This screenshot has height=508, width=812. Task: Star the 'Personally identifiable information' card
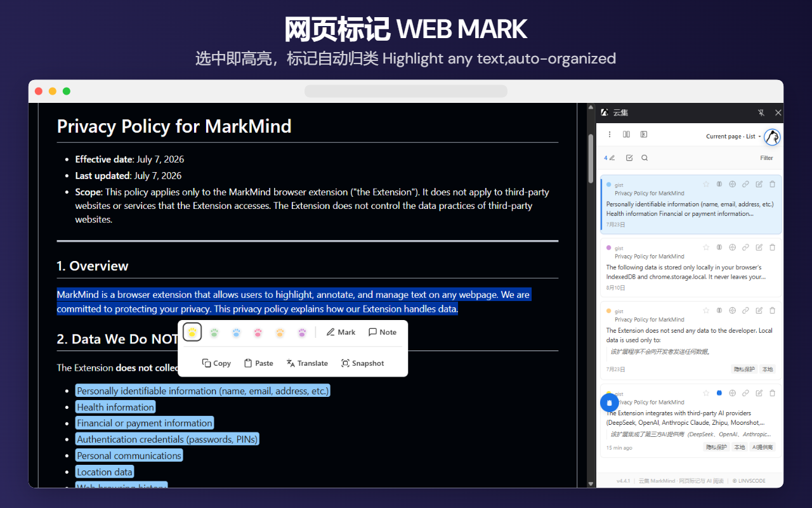tap(706, 184)
